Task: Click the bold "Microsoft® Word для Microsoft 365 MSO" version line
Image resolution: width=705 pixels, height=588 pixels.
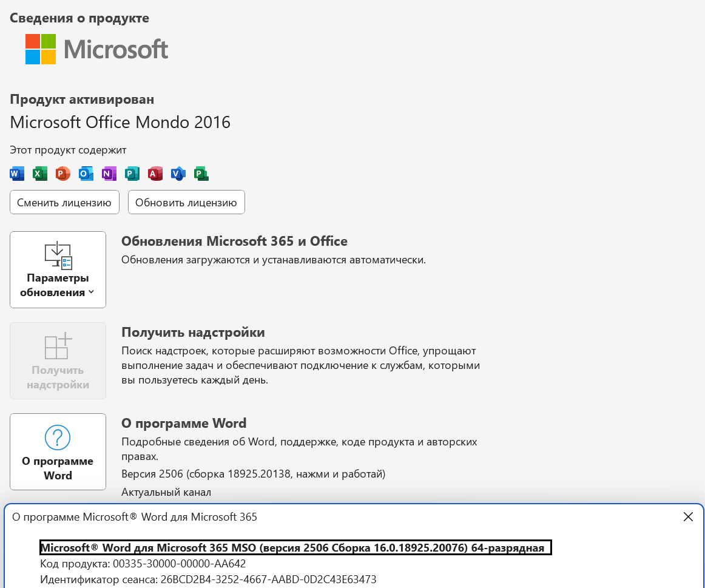Action: tap(295, 547)
